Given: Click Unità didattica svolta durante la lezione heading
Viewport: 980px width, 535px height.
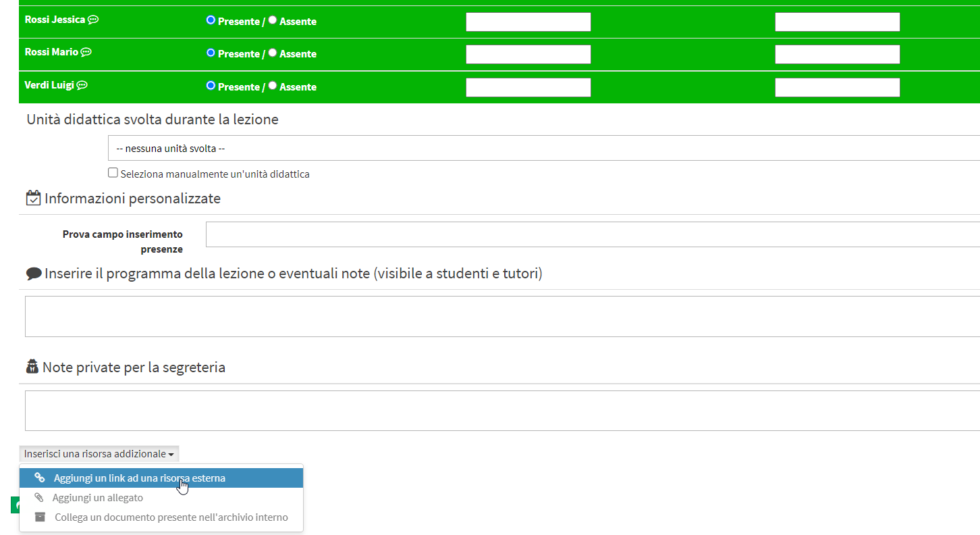Looking at the screenshot, I should click(x=153, y=120).
